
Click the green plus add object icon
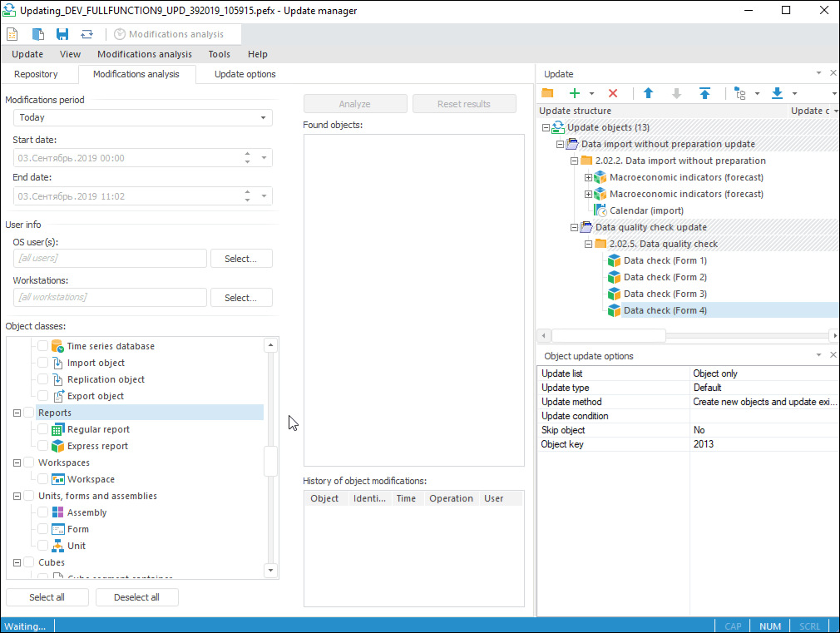574,93
